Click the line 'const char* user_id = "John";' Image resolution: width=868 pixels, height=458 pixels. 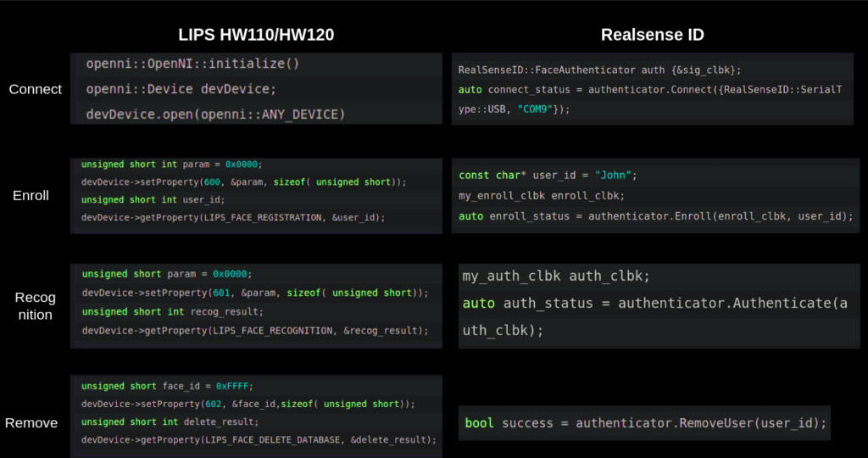[x=548, y=176]
